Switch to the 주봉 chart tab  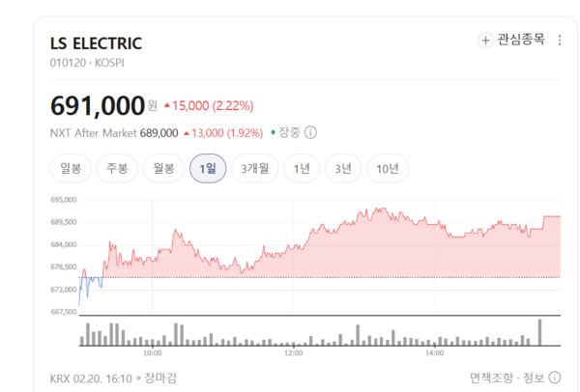pyautogui.click(x=118, y=169)
